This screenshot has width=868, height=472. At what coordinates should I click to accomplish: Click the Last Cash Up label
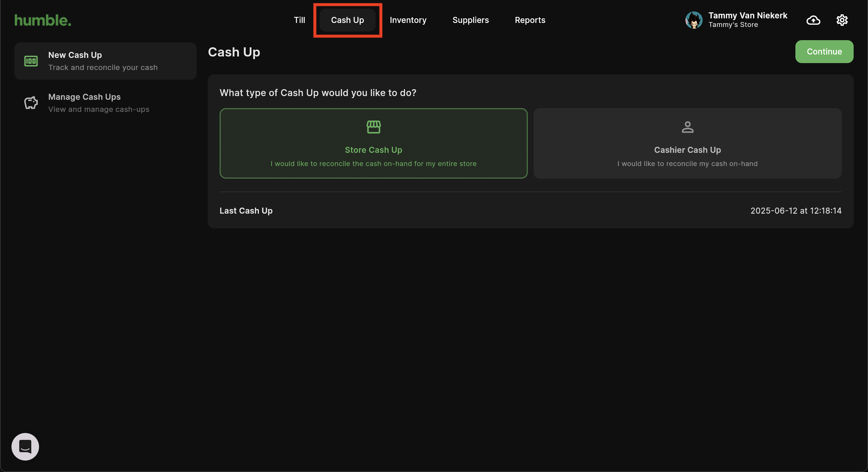[x=246, y=211]
